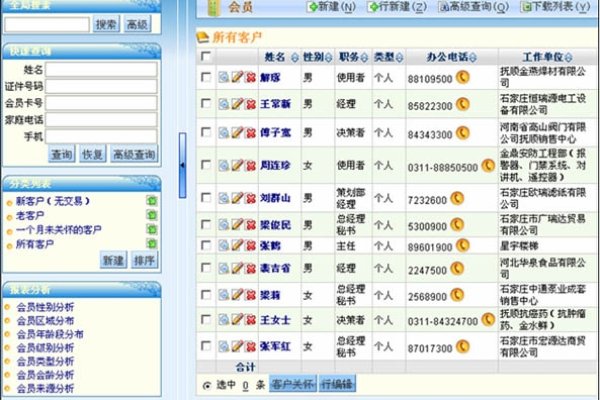600x400 pixels.
Task: Delete the 傅子宽 customer row
Action: tap(251, 133)
